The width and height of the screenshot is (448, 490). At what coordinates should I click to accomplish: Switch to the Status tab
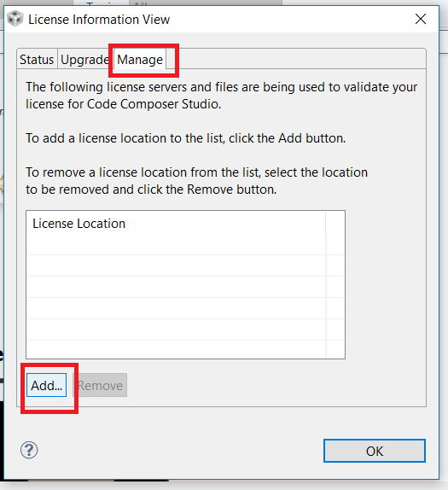37,59
